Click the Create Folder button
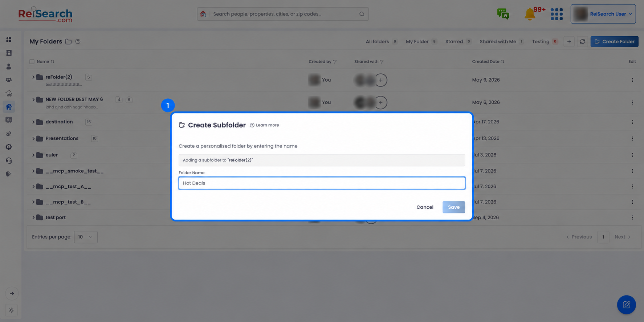The height and width of the screenshot is (322, 644). 614,41
